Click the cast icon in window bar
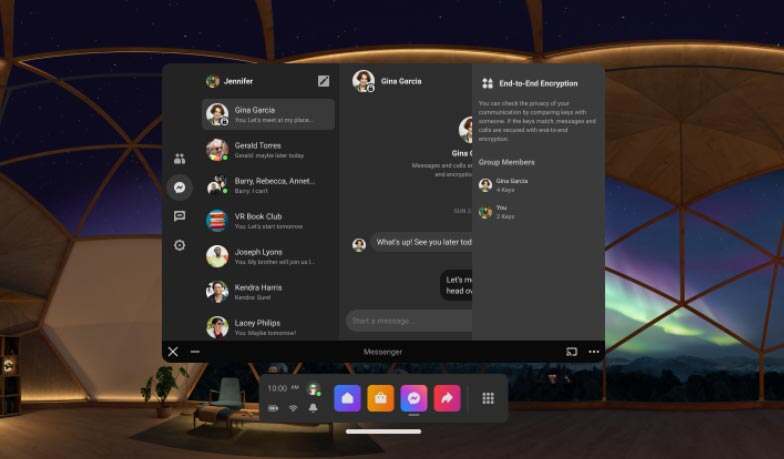This screenshot has width=784, height=459. (x=572, y=352)
